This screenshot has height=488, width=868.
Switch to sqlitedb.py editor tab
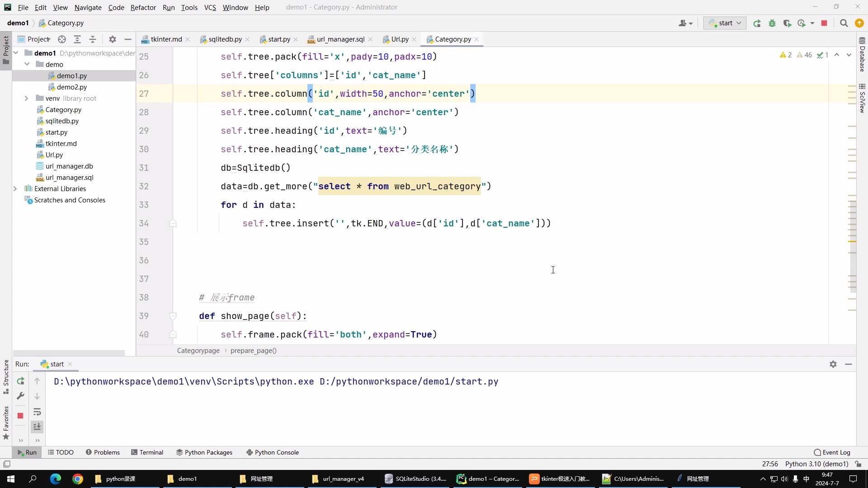[225, 39]
